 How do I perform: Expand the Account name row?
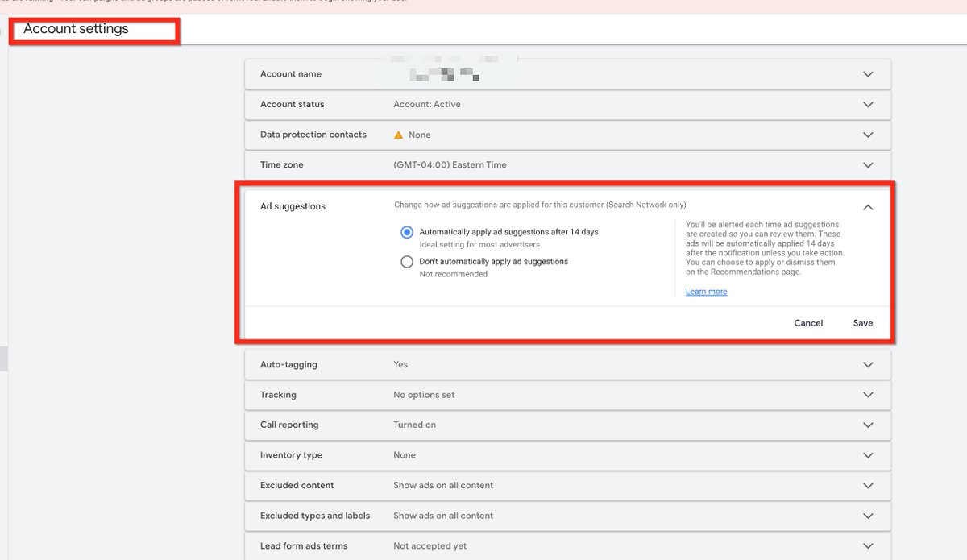coord(868,74)
